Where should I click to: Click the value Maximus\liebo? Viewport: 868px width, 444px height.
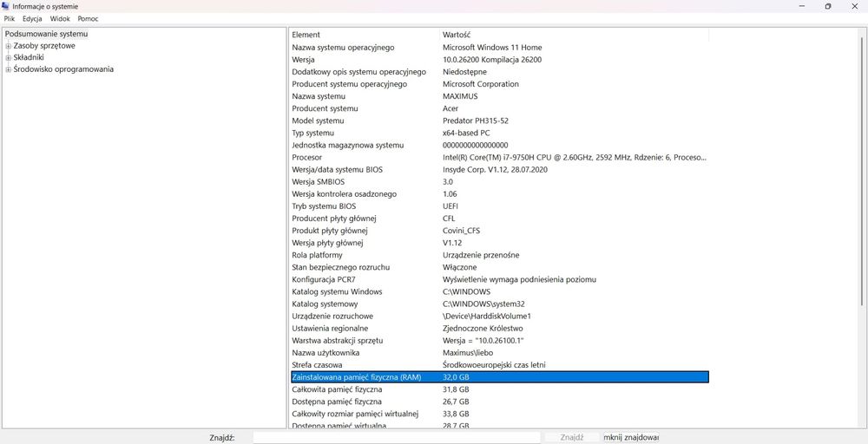tap(469, 353)
